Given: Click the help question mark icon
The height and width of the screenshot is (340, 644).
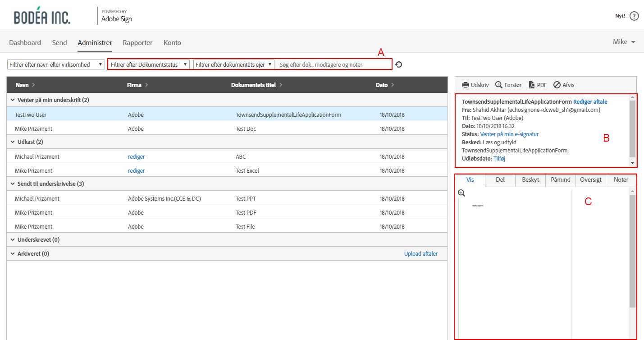Looking at the screenshot, I should [x=634, y=16].
